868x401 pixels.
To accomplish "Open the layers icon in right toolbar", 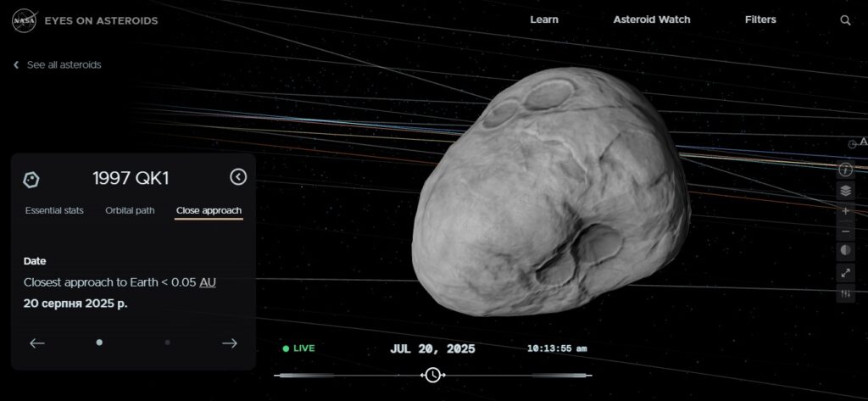I will (x=845, y=191).
